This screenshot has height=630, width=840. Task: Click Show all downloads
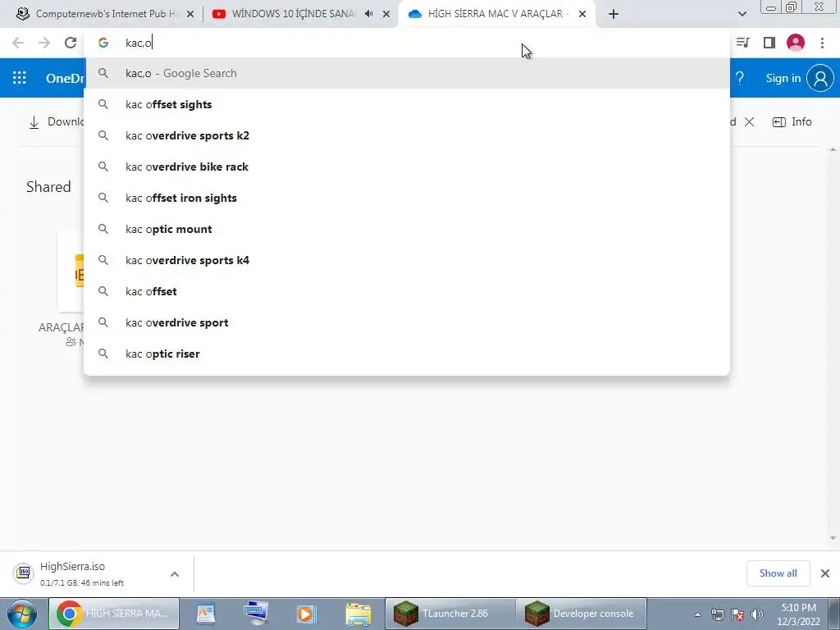point(778,573)
